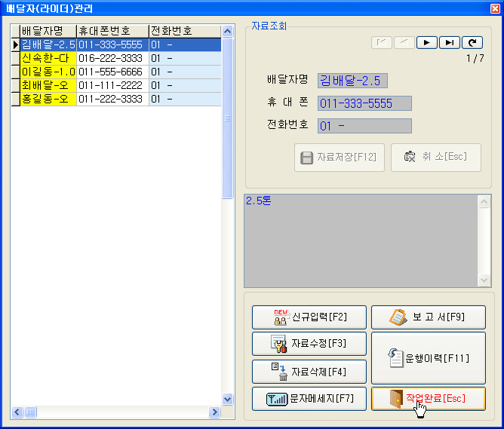Click the grayed previous record button
The image size is (504, 429).
(404, 42)
